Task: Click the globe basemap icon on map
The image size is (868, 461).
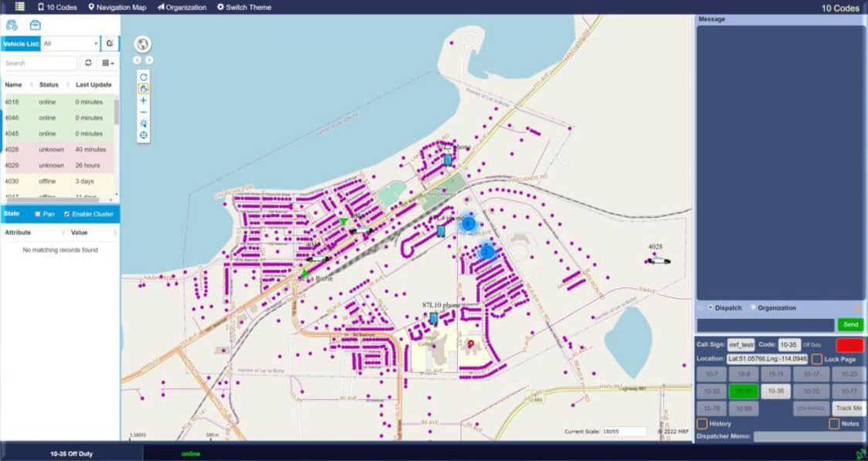Action: 143,45
